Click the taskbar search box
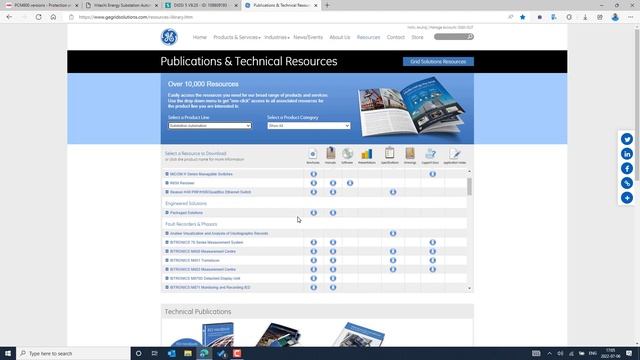This screenshot has height=360, width=640. tap(73, 353)
